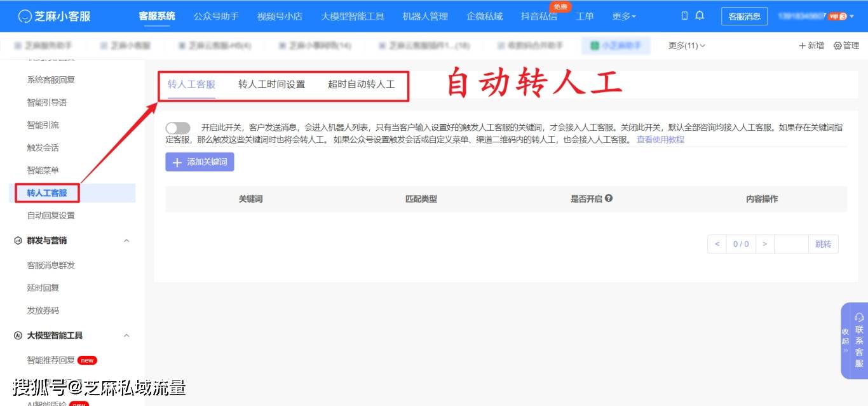This screenshot has height=406, width=868.
Task: Click the mobile preview icon in top bar
Action: 684,15
